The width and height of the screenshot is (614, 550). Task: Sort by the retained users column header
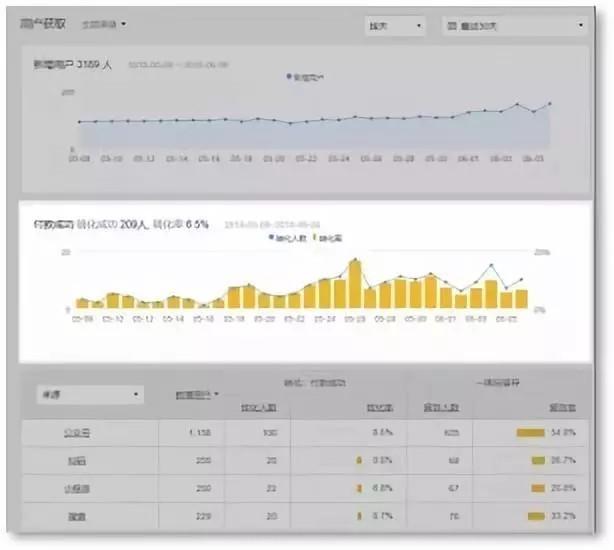441,408
